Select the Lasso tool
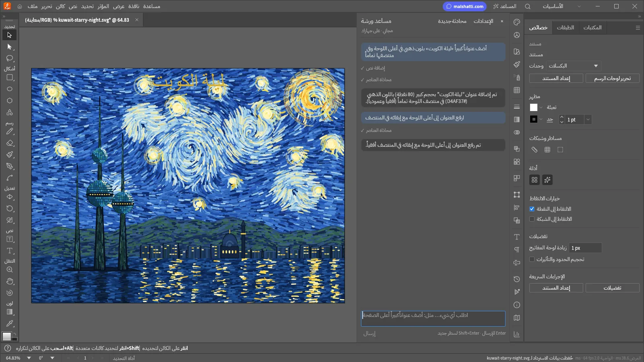The height and width of the screenshot is (362, 644). pyautogui.click(x=10, y=58)
